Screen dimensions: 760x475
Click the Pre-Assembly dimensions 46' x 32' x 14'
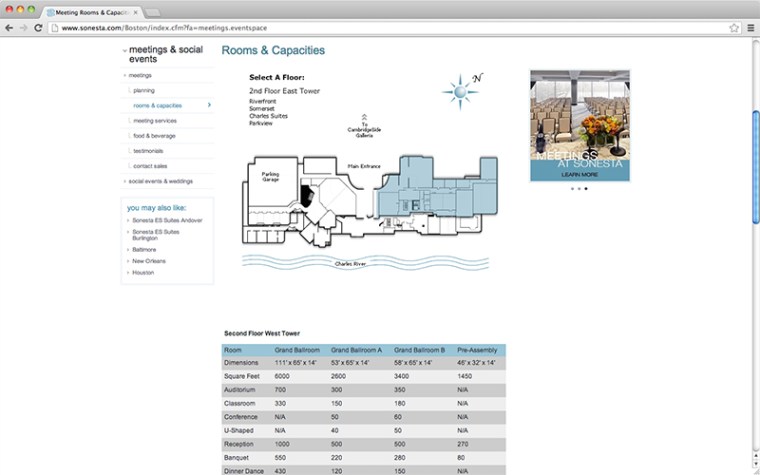476,363
